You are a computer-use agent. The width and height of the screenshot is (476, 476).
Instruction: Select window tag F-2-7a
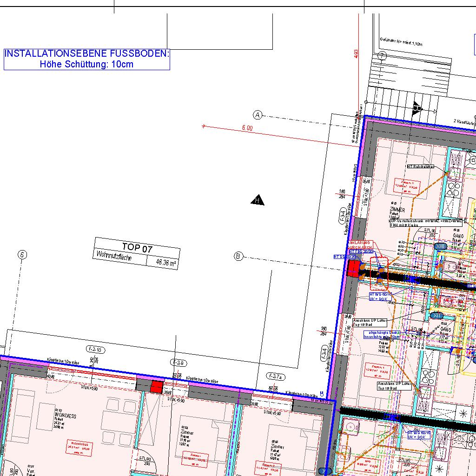click(x=275, y=376)
